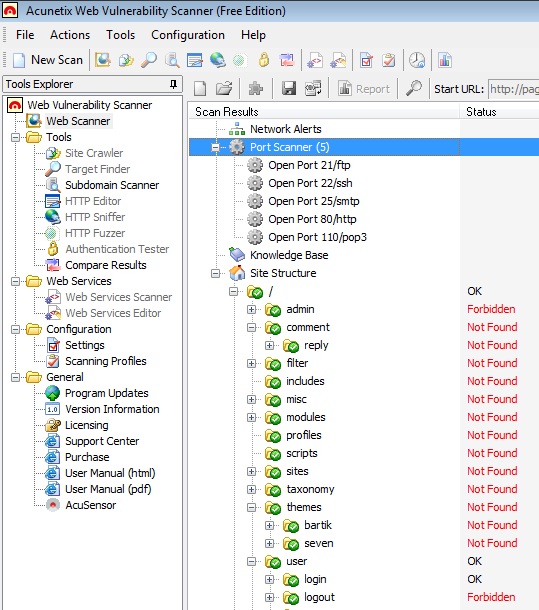Expand the modules folder
This screenshot has height=610, width=539.
tap(251, 417)
